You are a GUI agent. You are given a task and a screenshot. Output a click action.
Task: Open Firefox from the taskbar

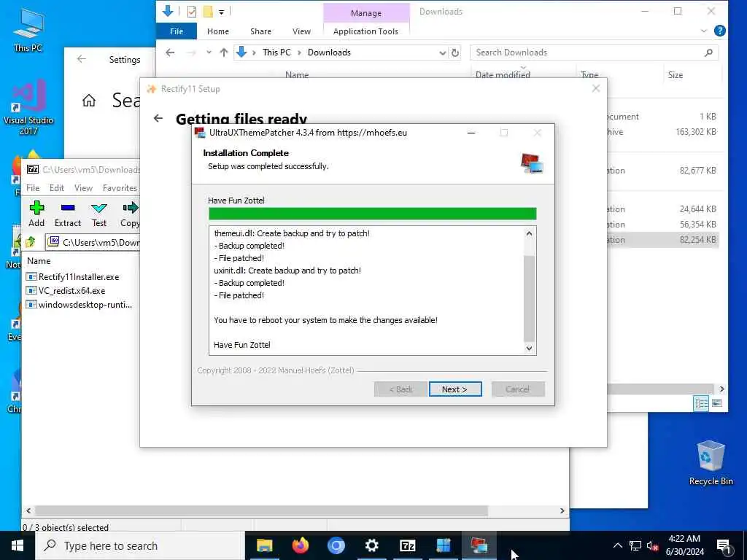(x=300, y=545)
